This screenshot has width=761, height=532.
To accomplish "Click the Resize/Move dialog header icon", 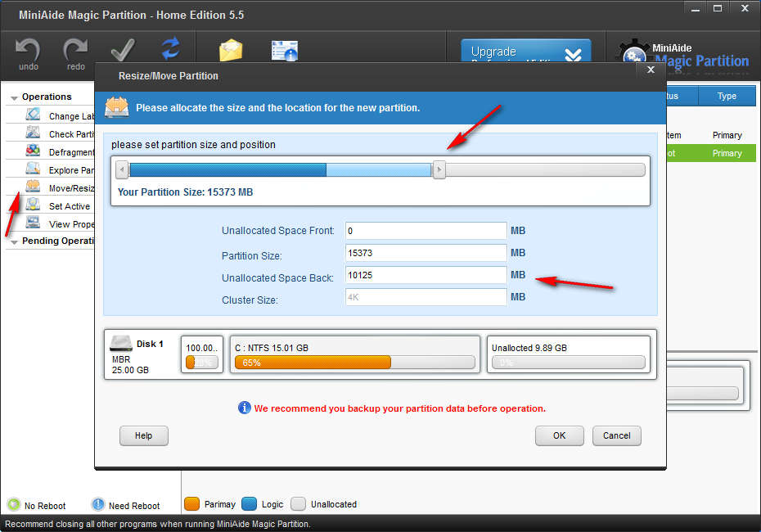I will click(117, 106).
